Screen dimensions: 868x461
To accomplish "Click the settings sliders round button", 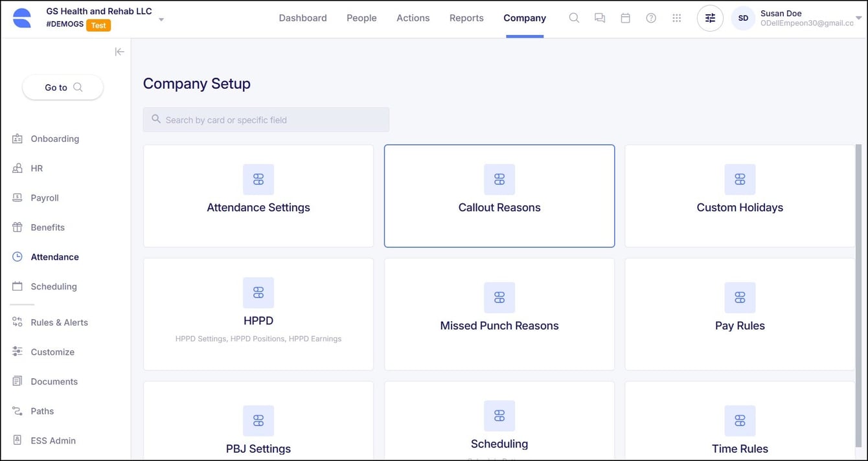I will [710, 18].
